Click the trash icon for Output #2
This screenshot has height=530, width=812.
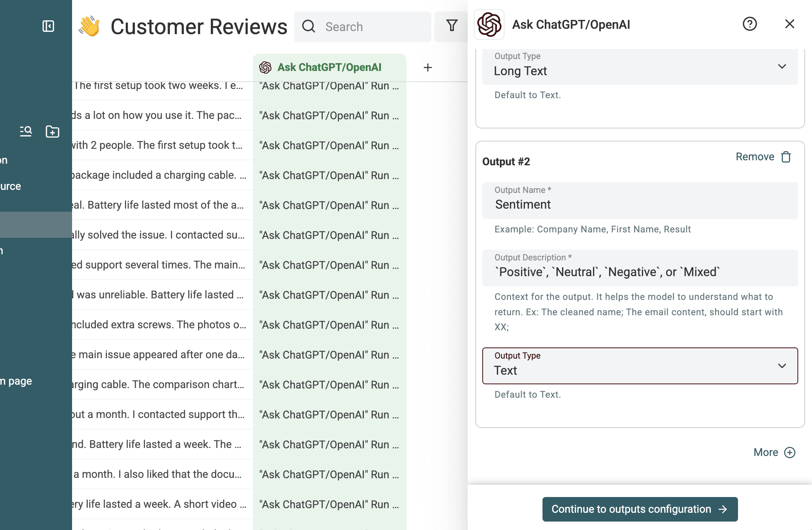[x=786, y=157]
